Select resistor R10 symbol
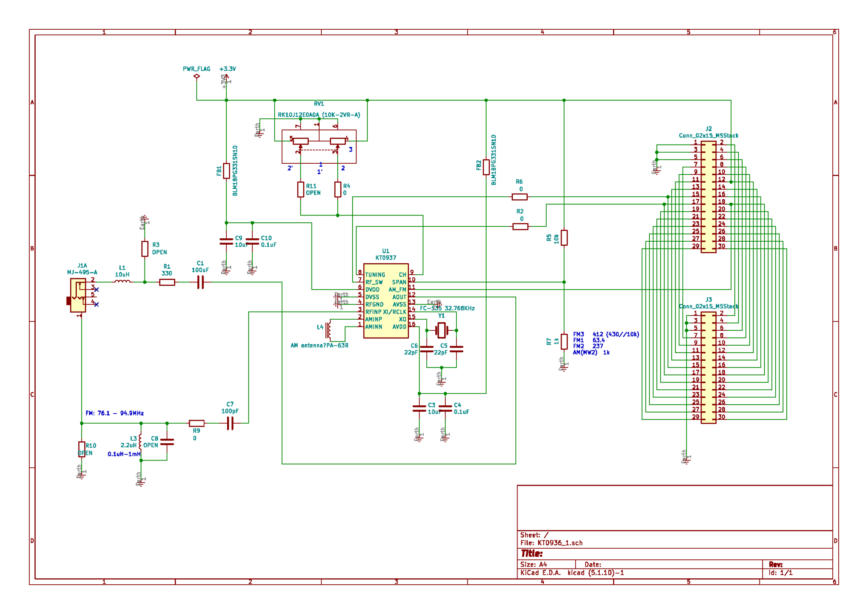 82,449
